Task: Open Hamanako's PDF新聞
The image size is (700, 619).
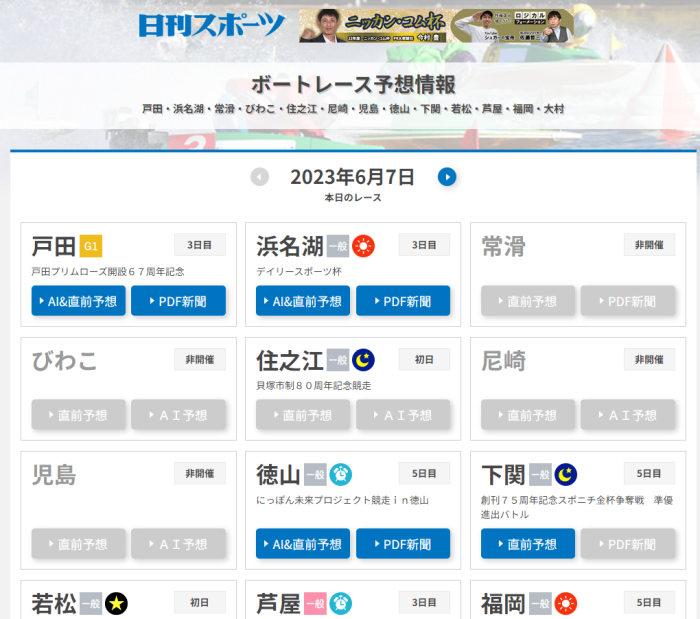Action: pyautogui.click(x=403, y=301)
